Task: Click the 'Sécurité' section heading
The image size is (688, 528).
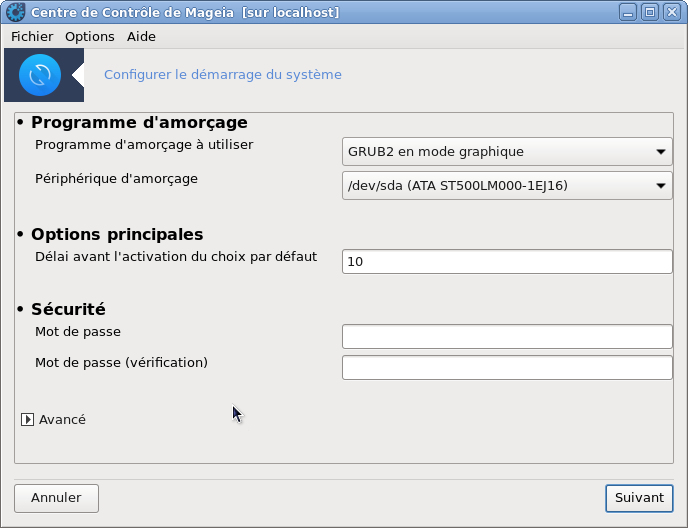Action: click(x=68, y=309)
